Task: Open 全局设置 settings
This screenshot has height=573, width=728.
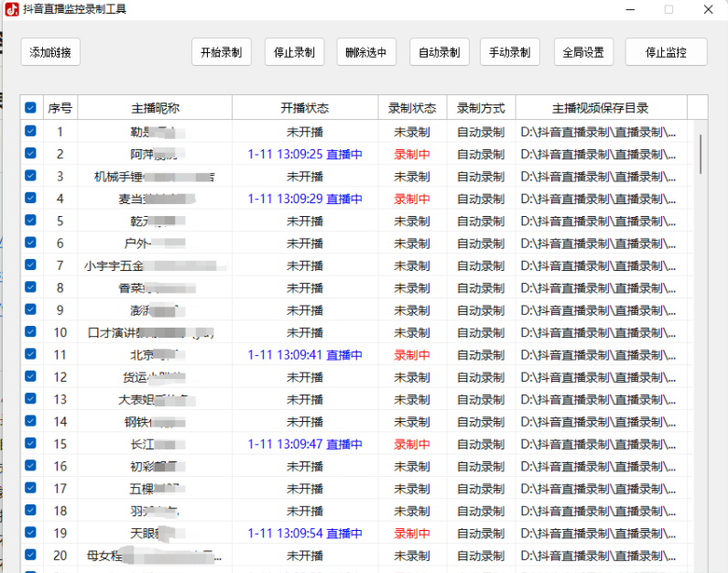Action: click(583, 52)
